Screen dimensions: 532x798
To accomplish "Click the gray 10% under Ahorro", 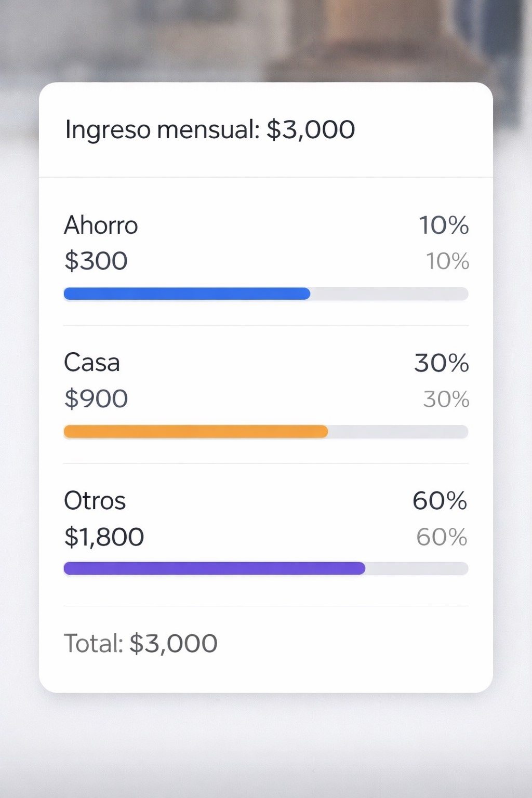I will coord(447,261).
